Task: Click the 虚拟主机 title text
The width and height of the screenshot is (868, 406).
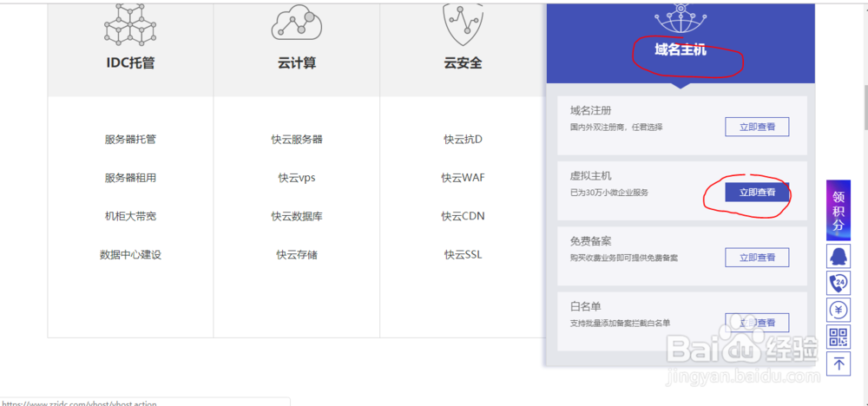Action: click(590, 176)
